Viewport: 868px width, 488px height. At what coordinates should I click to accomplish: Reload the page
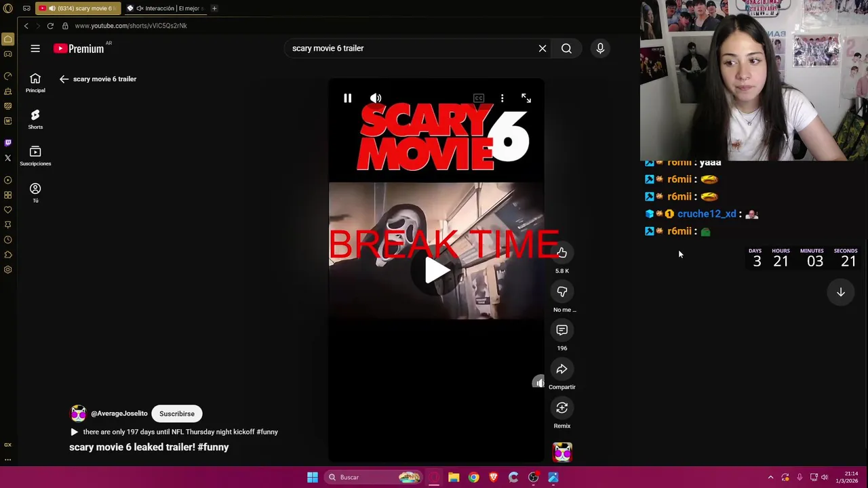[x=50, y=26]
